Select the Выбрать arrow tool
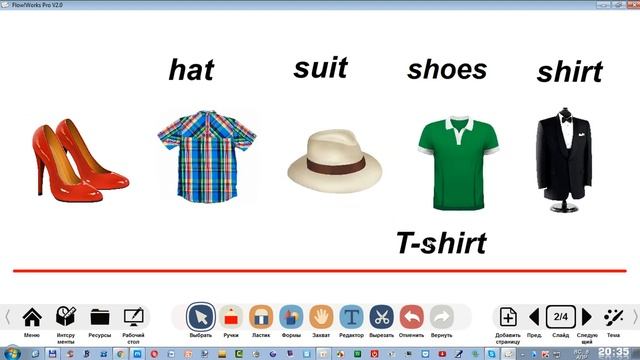 [x=201, y=317]
